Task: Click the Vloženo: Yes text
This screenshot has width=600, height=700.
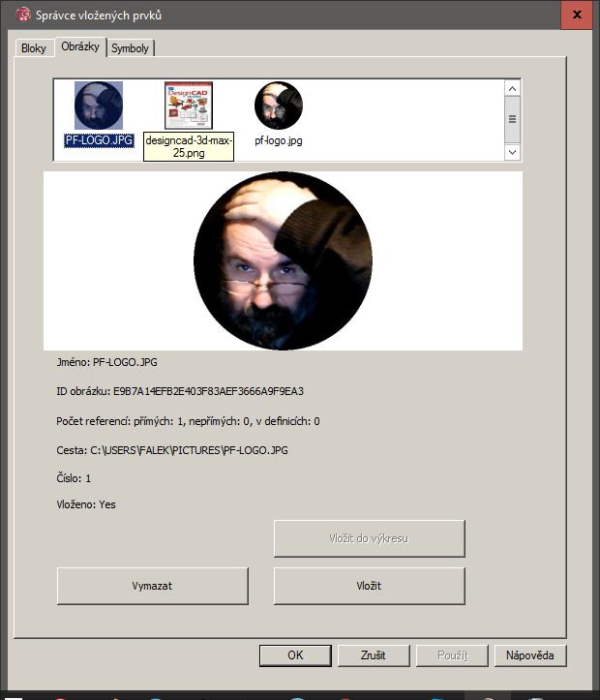Action: pyautogui.click(x=86, y=504)
